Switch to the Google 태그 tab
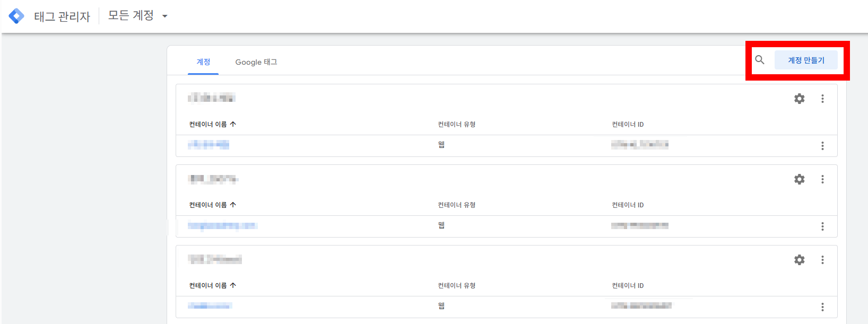The height and width of the screenshot is (324, 868). click(256, 62)
